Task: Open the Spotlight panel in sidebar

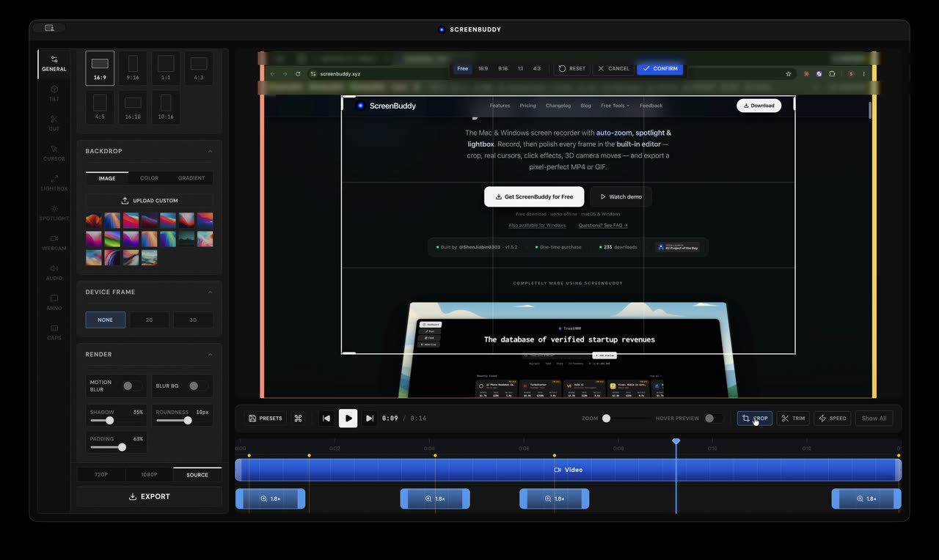Action: coord(54,214)
